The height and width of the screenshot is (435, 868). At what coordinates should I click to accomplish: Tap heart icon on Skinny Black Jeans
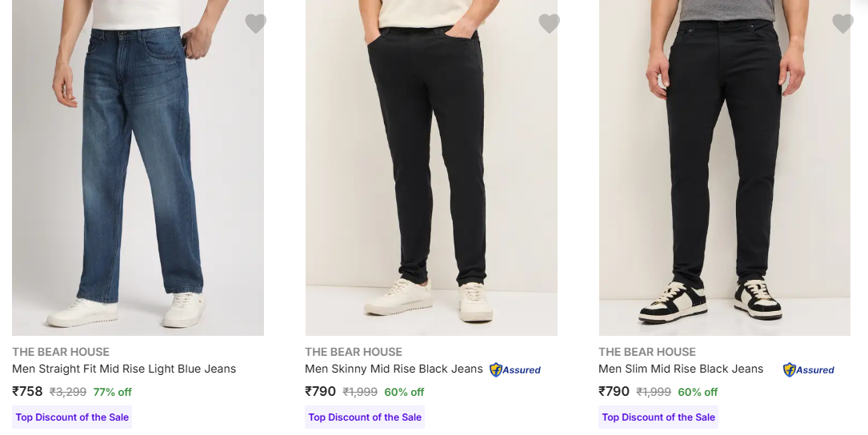coord(549,24)
